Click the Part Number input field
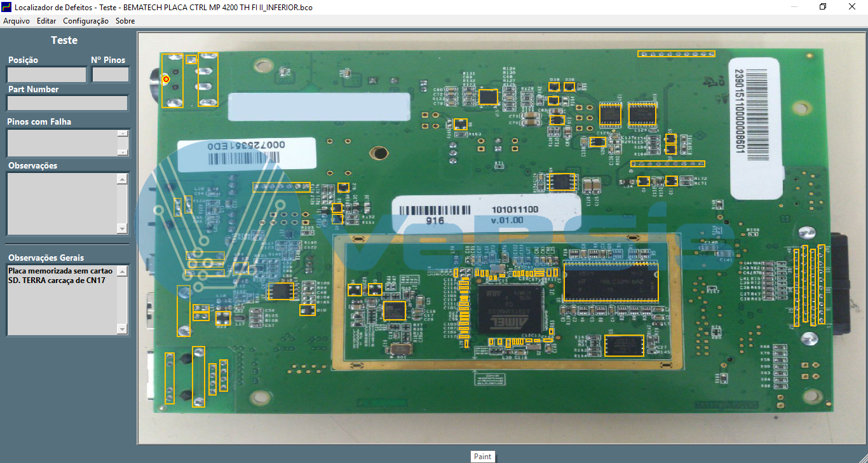The height and width of the screenshot is (463, 868). click(x=67, y=103)
